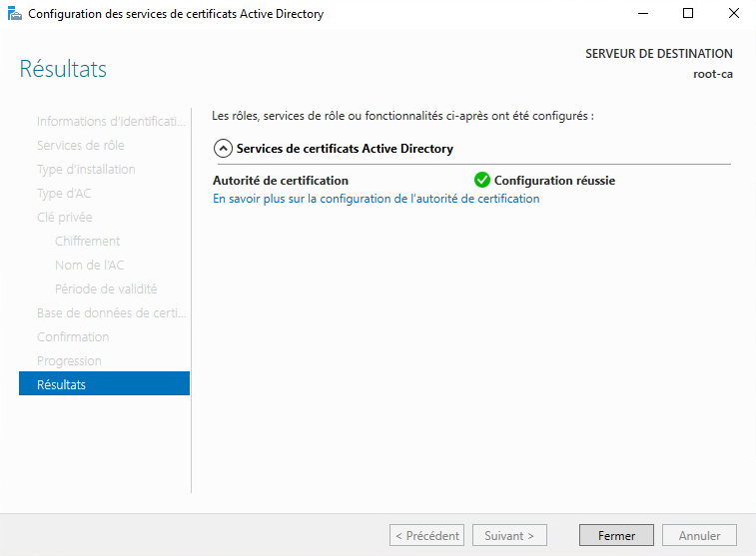Maximize the configuration window
The width and height of the screenshot is (756, 556).
pyautogui.click(x=688, y=14)
